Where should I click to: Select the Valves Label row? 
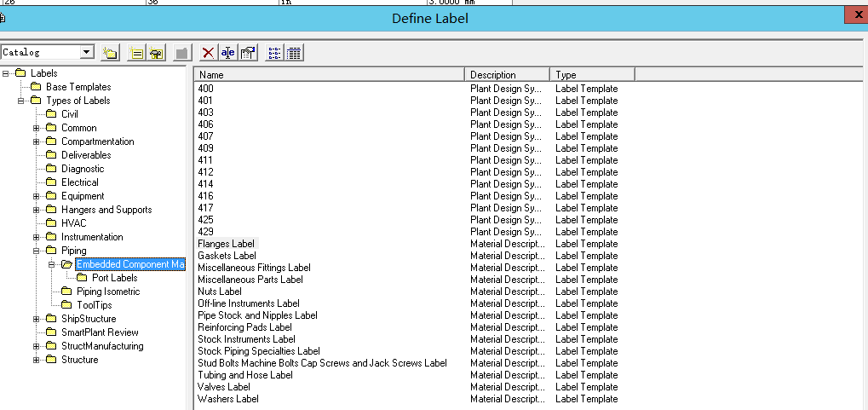pyautogui.click(x=224, y=387)
